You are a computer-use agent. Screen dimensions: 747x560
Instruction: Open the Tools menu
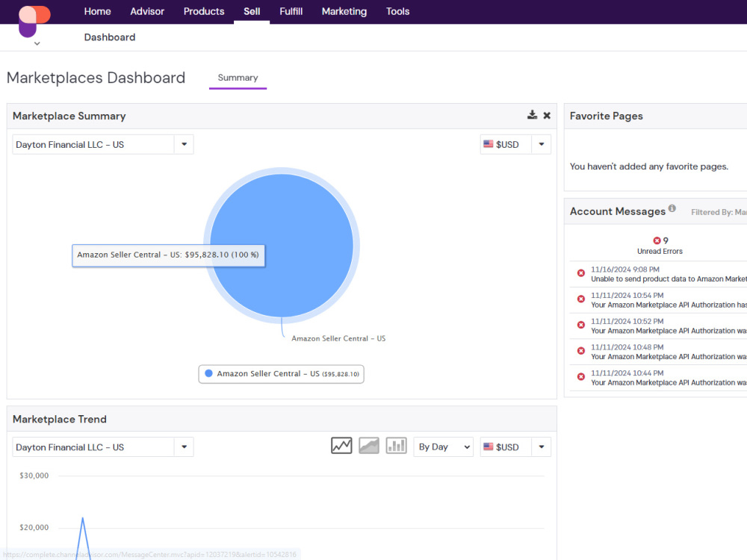[x=398, y=11]
